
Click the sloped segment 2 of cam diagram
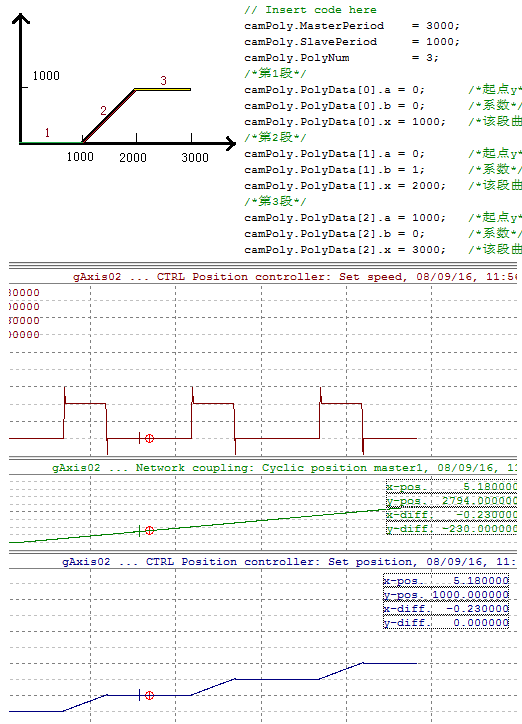[x=109, y=116]
